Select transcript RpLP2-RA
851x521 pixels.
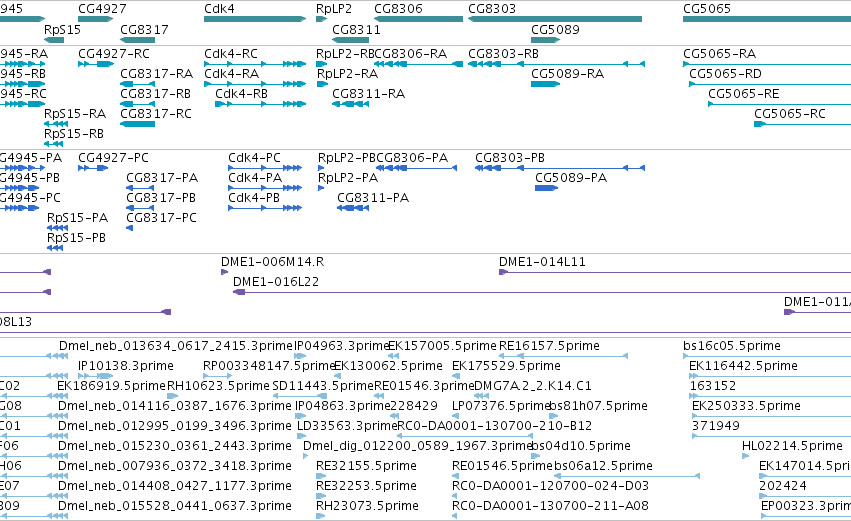click(347, 74)
